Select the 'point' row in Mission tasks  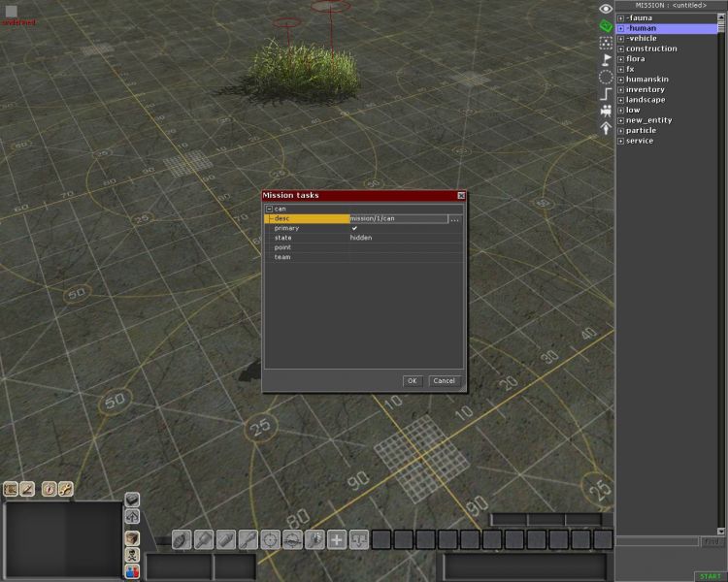[x=364, y=247]
